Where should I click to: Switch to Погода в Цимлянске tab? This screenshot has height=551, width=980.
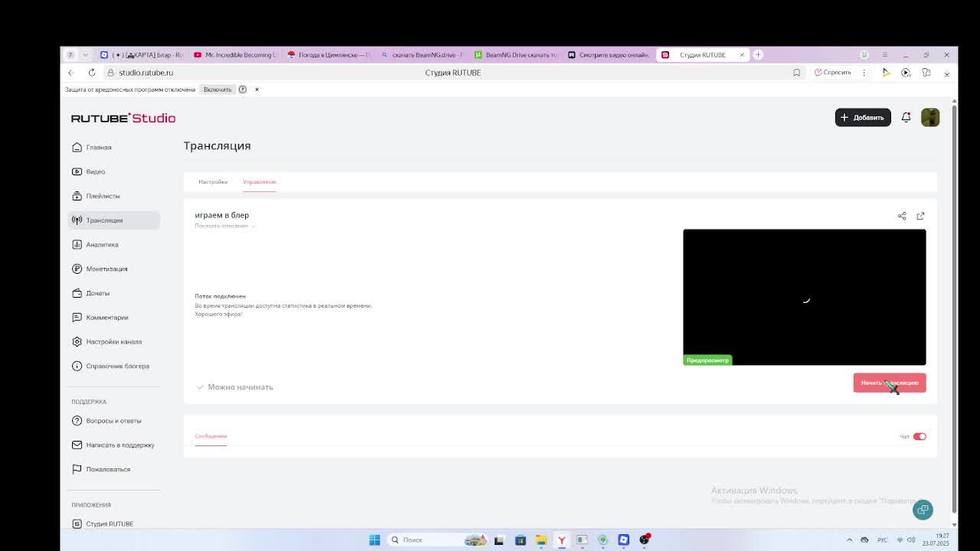click(x=328, y=54)
